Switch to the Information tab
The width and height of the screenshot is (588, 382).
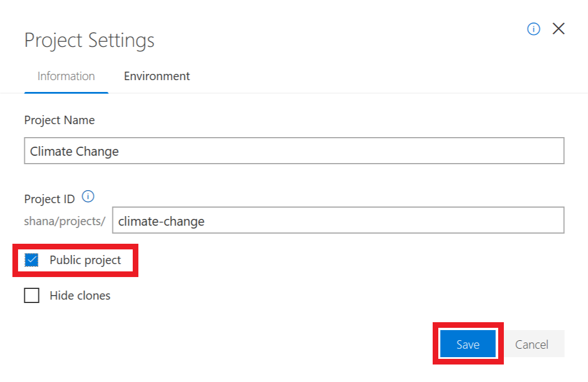[66, 76]
